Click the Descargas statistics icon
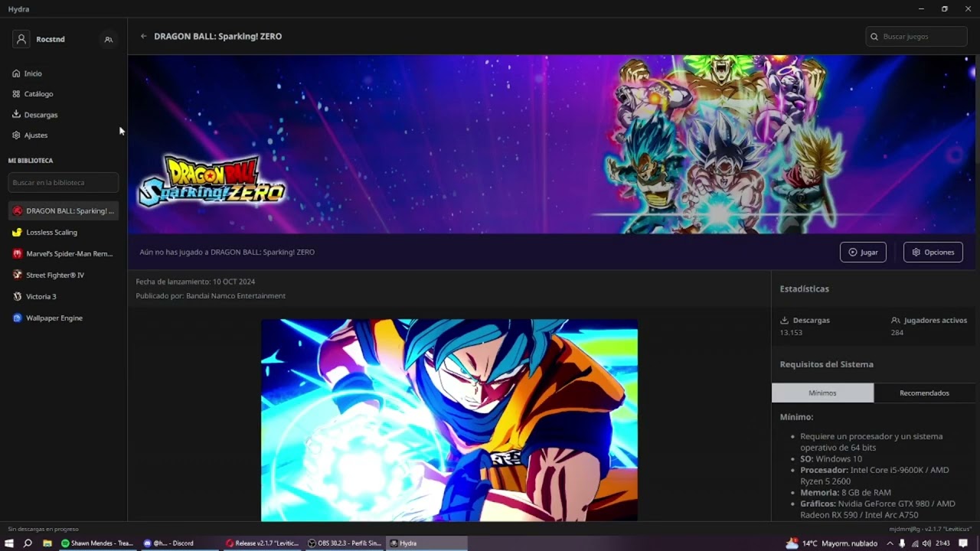980x551 pixels. click(x=784, y=321)
